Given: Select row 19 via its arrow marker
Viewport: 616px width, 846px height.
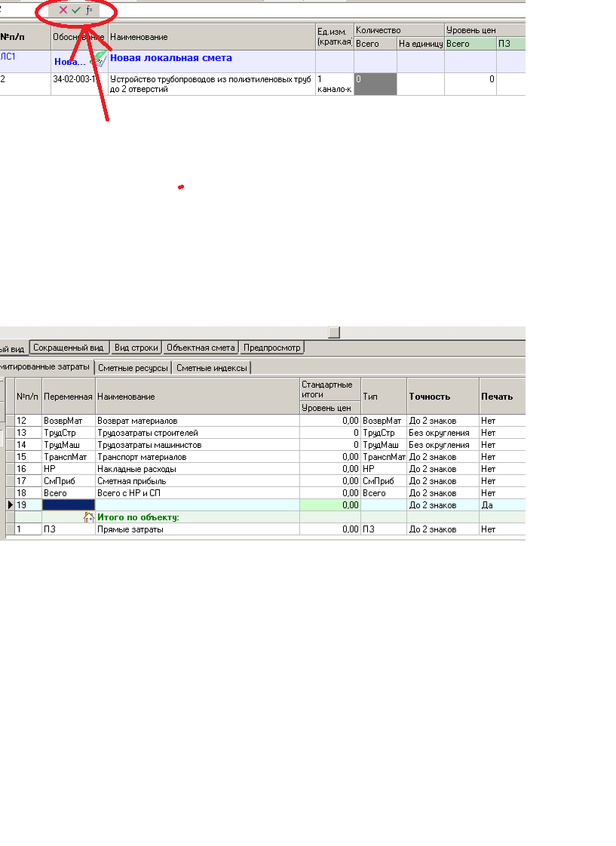Looking at the screenshot, I should (x=10, y=505).
